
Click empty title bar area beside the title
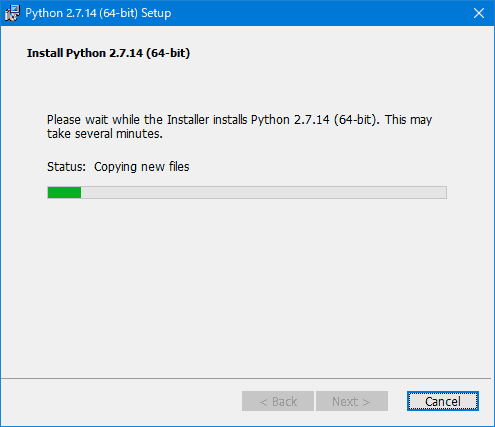pyautogui.click(x=320, y=13)
